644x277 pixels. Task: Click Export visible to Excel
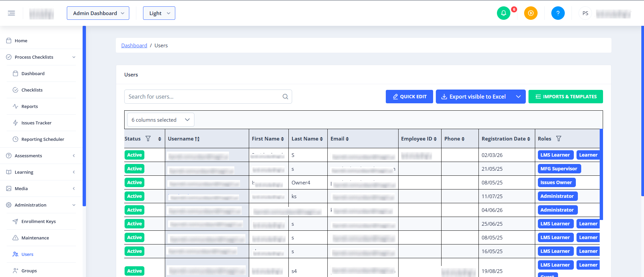point(474,97)
